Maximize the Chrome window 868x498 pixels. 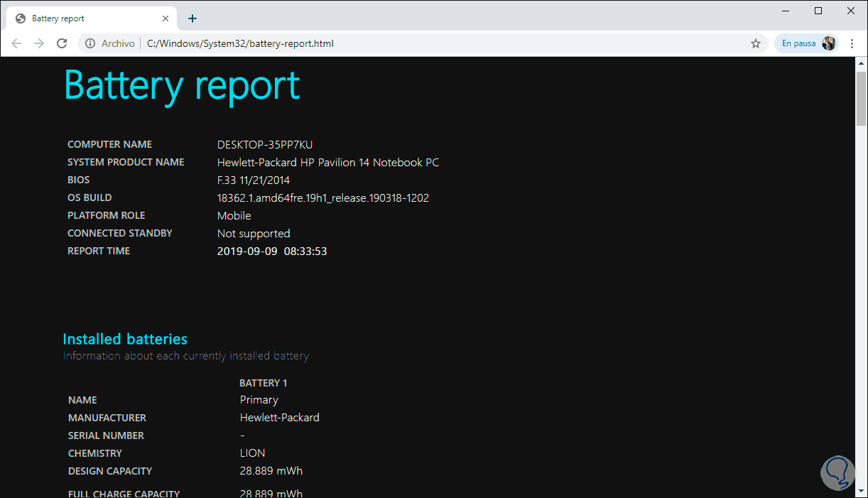click(818, 11)
